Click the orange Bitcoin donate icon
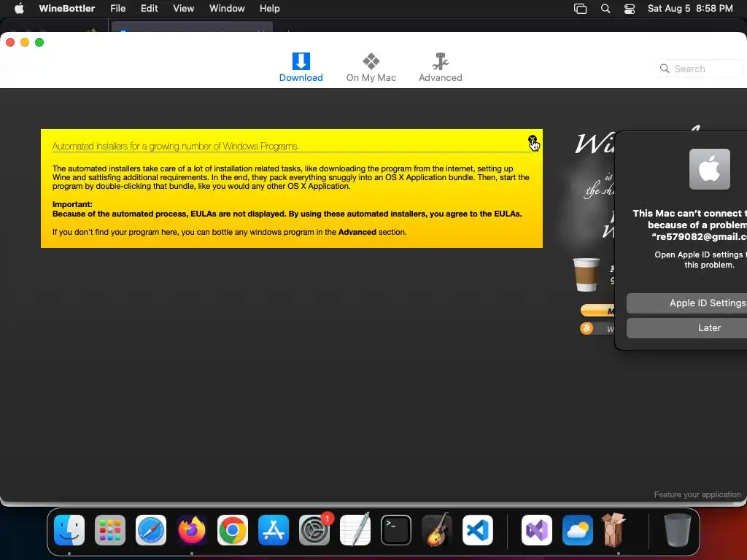This screenshot has height=560, width=747. coord(587,328)
